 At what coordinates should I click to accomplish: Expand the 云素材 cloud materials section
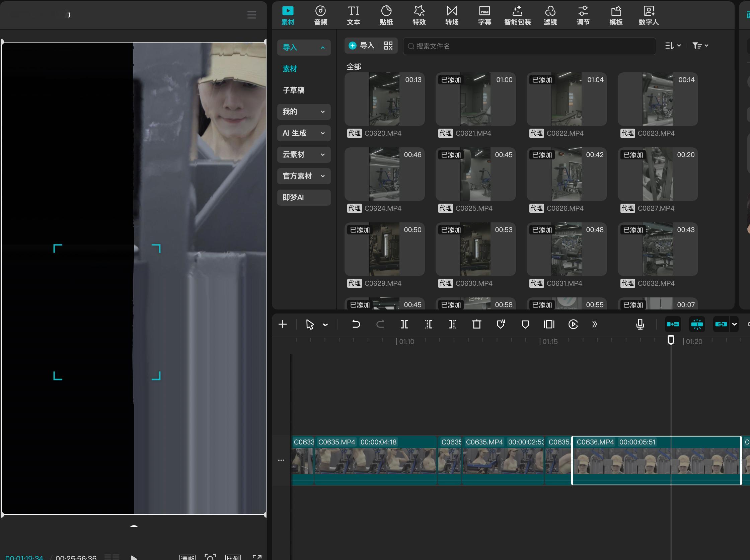[304, 155]
